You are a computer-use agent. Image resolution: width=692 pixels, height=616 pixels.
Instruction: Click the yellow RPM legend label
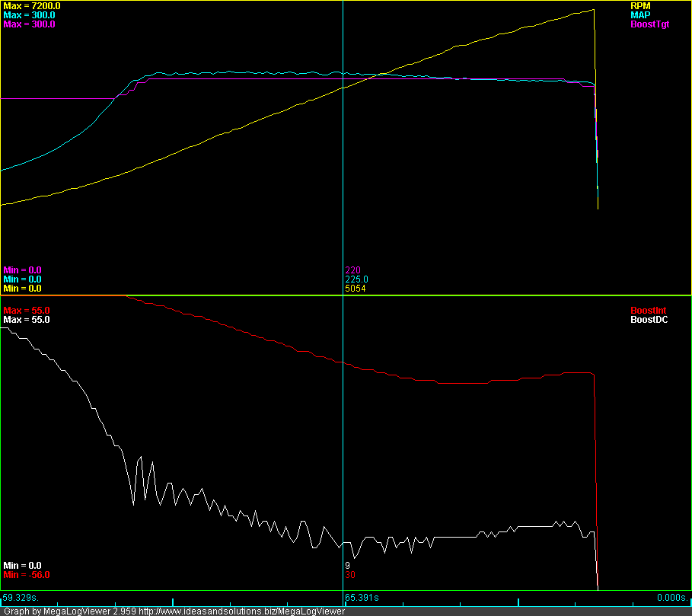[x=640, y=6]
